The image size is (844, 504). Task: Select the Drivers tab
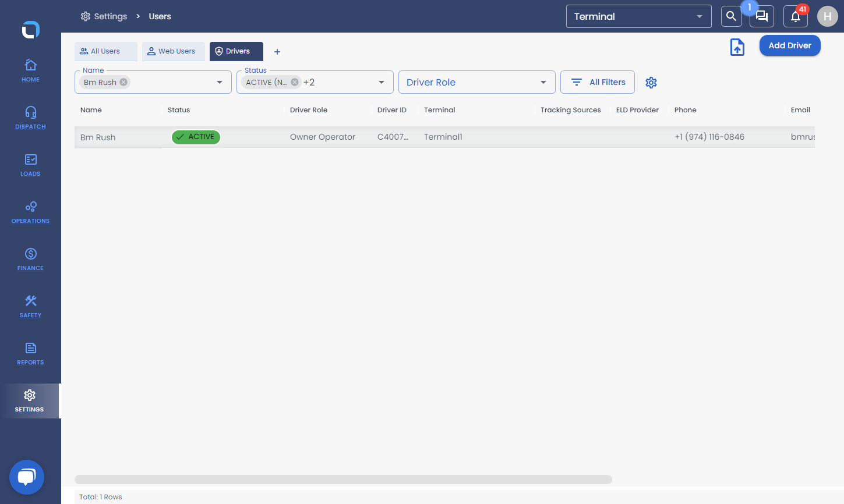point(236,51)
